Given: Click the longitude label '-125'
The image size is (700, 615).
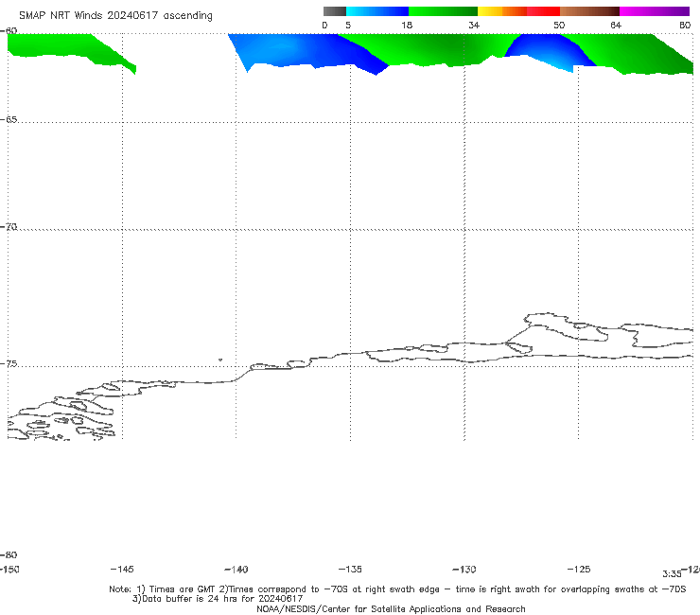Looking at the screenshot, I should (579, 570).
